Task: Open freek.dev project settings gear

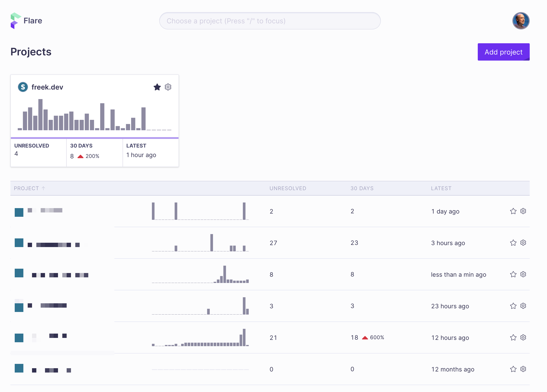Action: click(x=168, y=87)
